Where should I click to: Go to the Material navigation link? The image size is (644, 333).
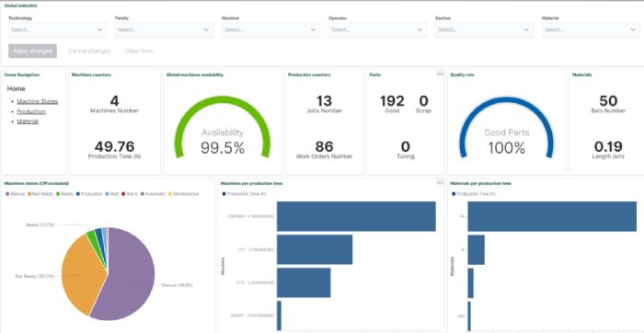(28, 121)
